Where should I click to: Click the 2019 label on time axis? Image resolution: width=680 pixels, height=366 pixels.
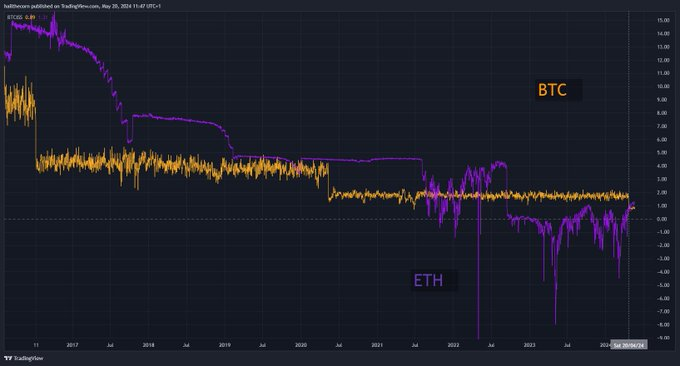(x=225, y=345)
